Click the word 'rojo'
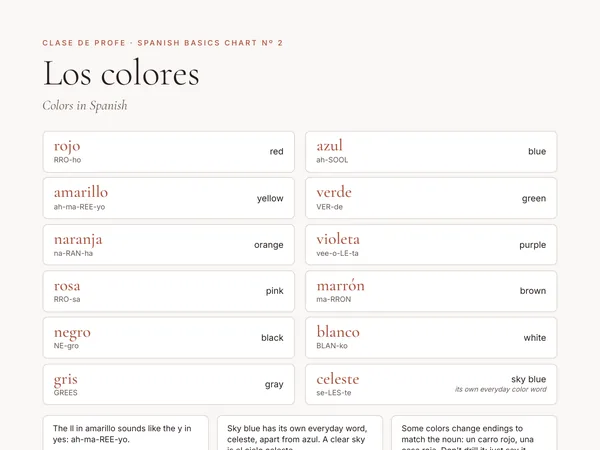Viewport: 600px width, 450px height. click(67, 146)
